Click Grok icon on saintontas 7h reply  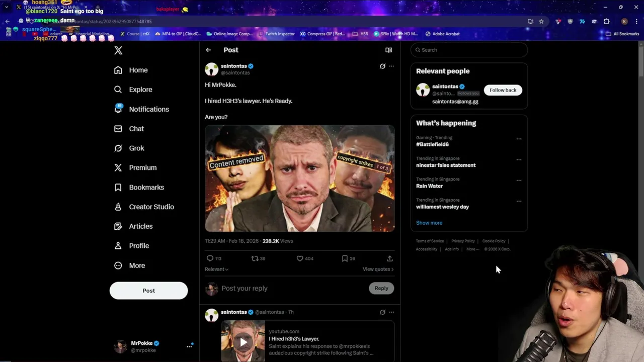coord(382,312)
